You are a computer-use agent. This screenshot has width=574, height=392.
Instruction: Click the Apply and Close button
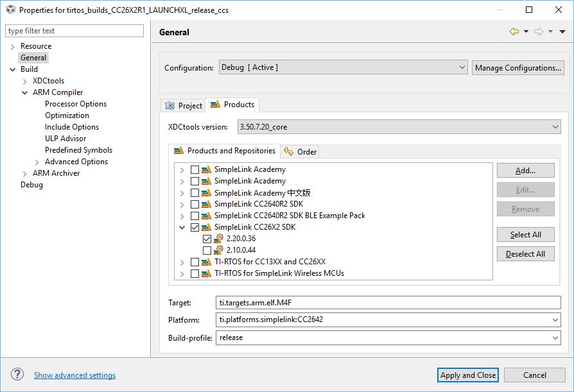tap(468, 375)
